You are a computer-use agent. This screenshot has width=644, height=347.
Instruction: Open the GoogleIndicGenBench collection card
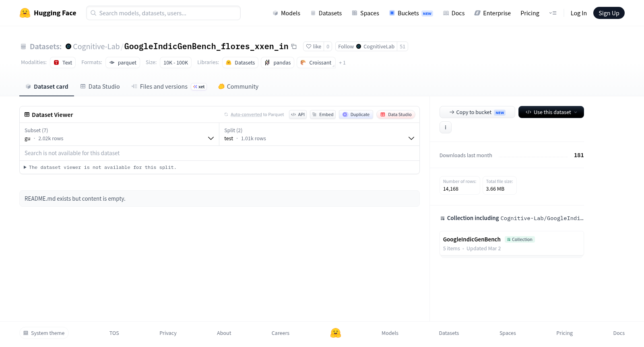pyautogui.click(x=512, y=243)
